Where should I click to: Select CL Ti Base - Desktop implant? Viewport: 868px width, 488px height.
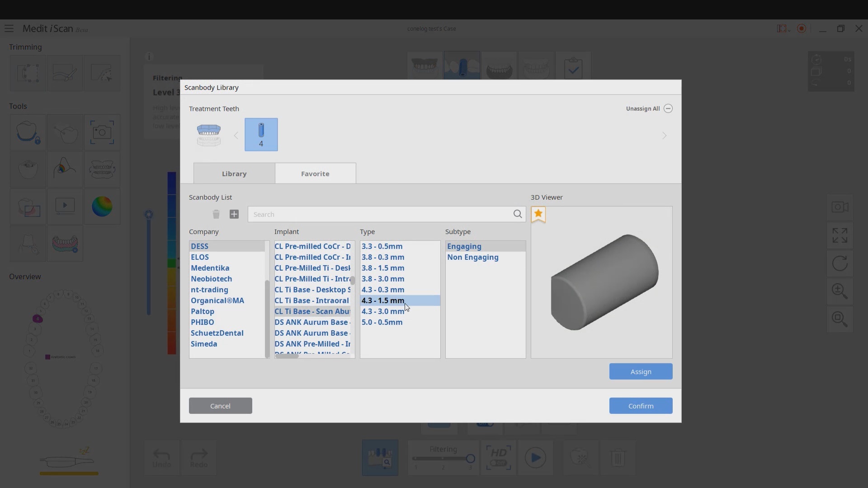[312, 290]
